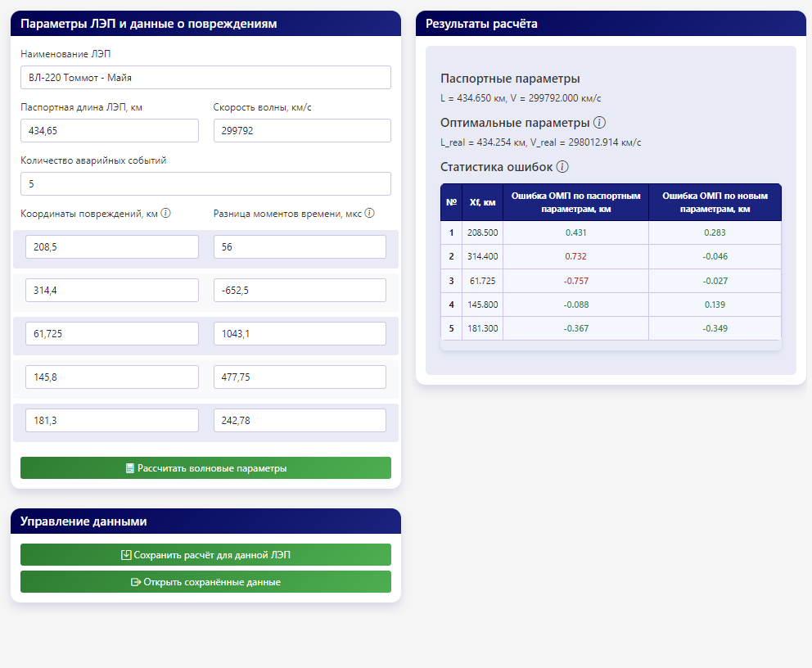Click info icon next to Оптимальные параметры

[599, 123]
